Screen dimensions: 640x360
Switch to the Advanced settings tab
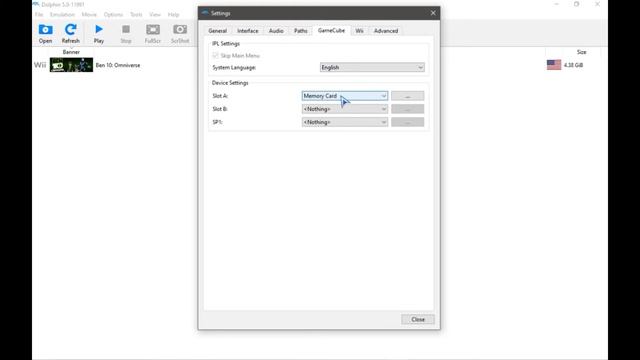click(x=386, y=31)
